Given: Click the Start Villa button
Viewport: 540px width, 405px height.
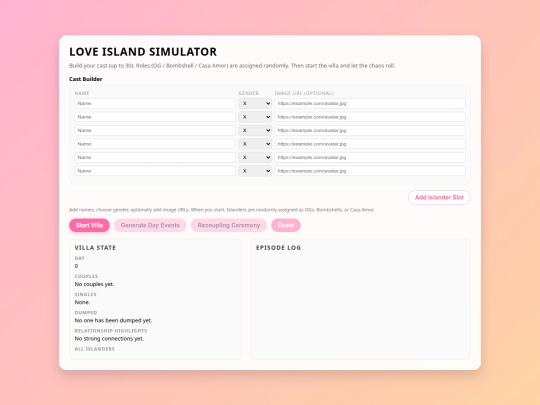Looking at the screenshot, I should (x=89, y=225).
